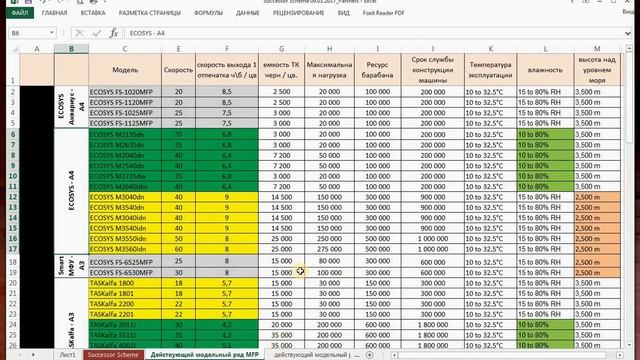Select row 12 header
The height and width of the screenshot is (360, 640).
point(13,197)
